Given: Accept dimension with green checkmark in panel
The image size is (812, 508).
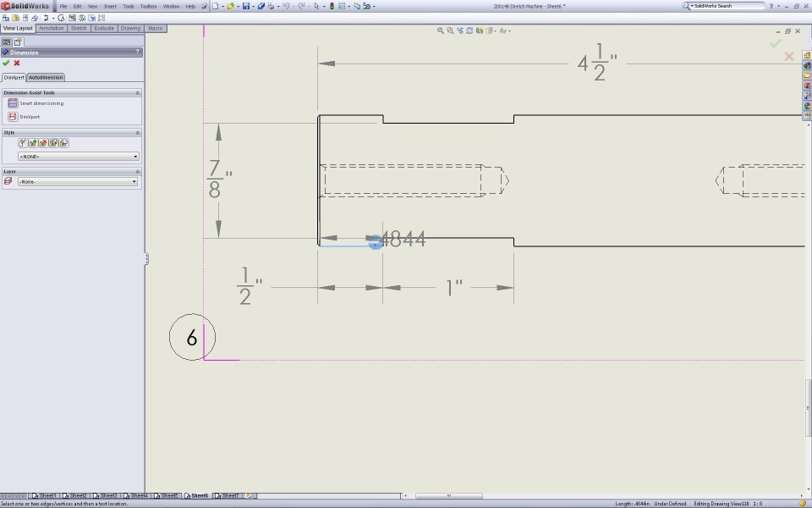Looking at the screenshot, I should (6, 63).
